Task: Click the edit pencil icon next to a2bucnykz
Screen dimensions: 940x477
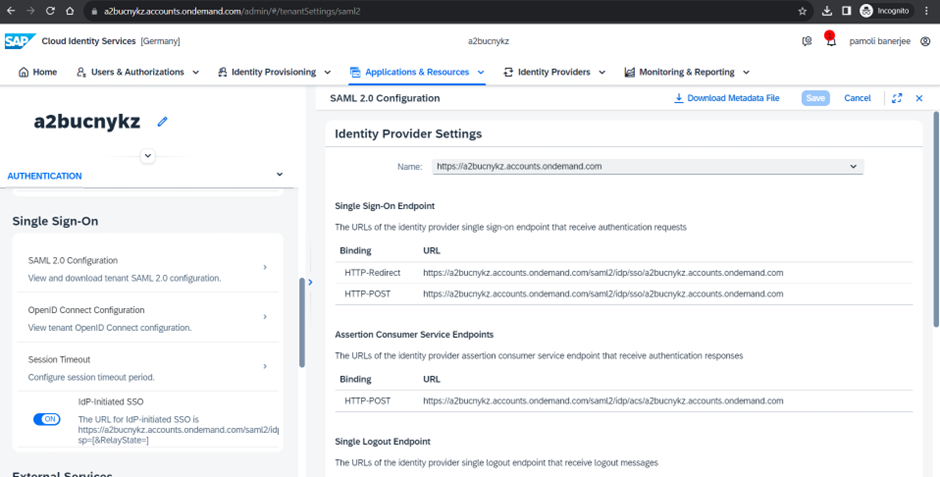Action: pos(162,122)
